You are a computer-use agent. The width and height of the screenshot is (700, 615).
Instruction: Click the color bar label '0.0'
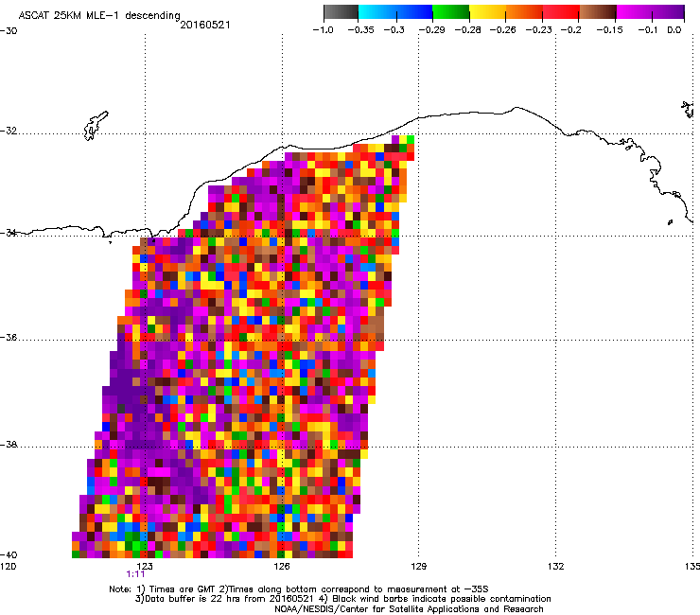tap(674, 30)
